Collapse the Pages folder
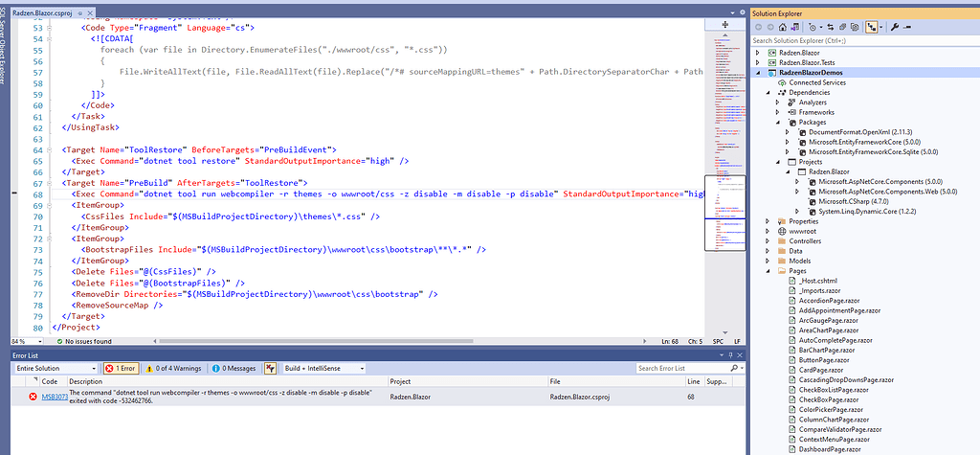The width and height of the screenshot is (980, 455). point(768,271)
